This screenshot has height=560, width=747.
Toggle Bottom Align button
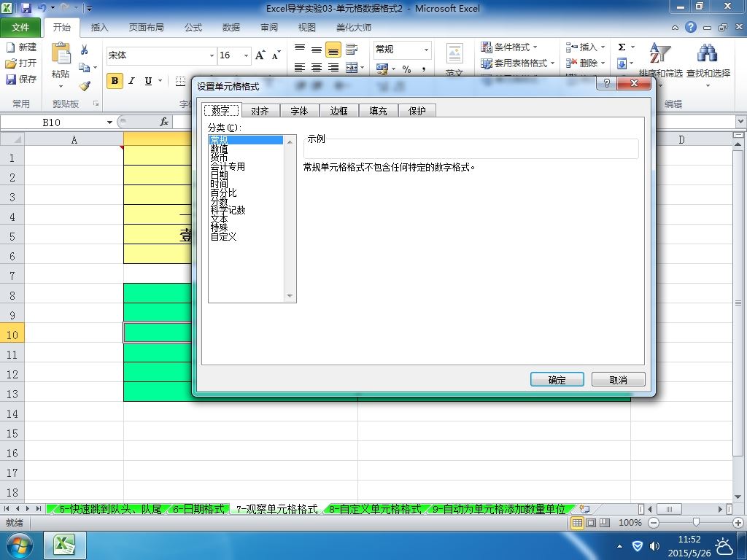click(x=333, y=49)
